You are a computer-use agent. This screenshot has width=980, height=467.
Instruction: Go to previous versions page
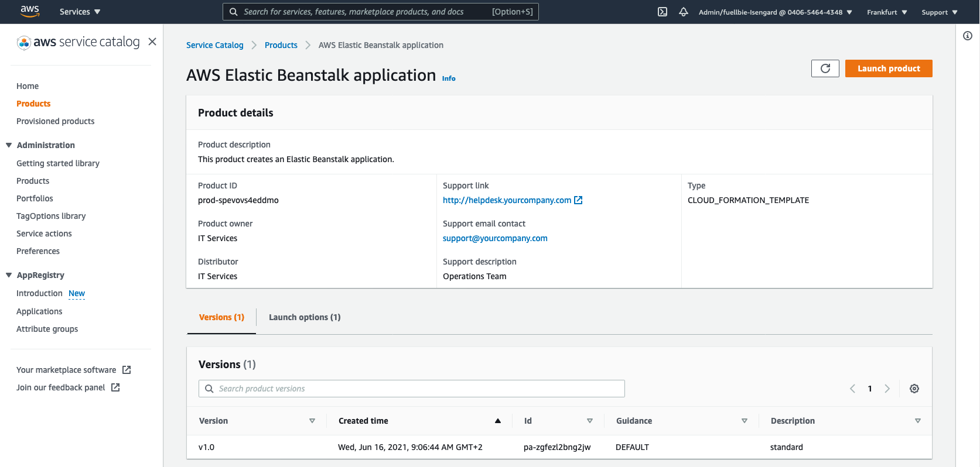853,389
